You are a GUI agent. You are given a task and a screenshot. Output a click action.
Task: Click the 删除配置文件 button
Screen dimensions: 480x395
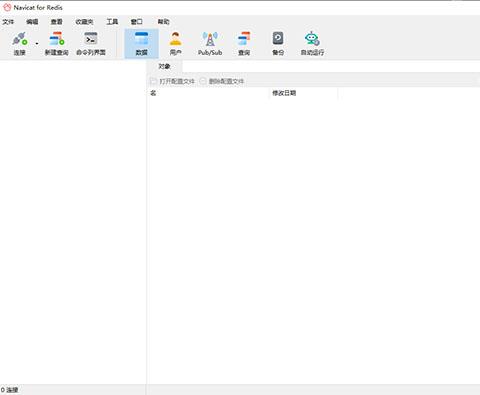tap(222, 81)
